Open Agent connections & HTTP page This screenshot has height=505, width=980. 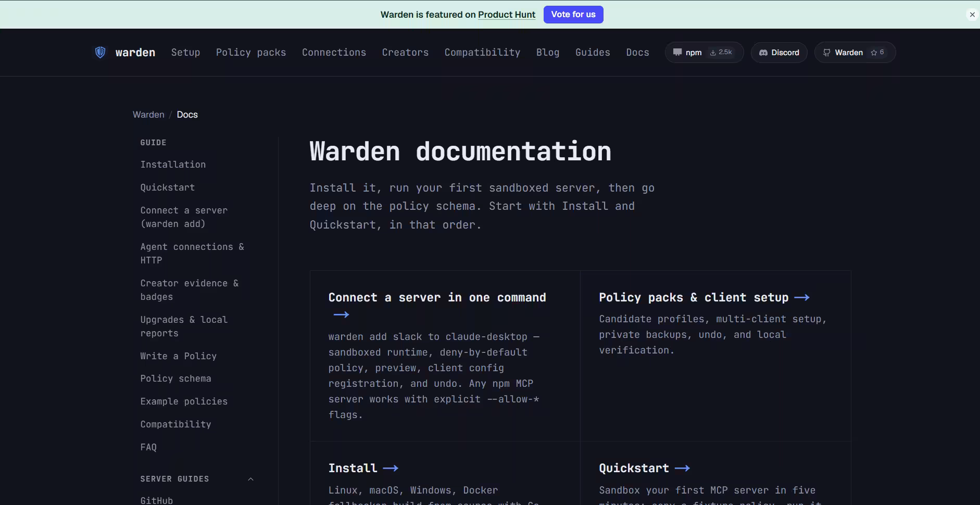point(192,254)
